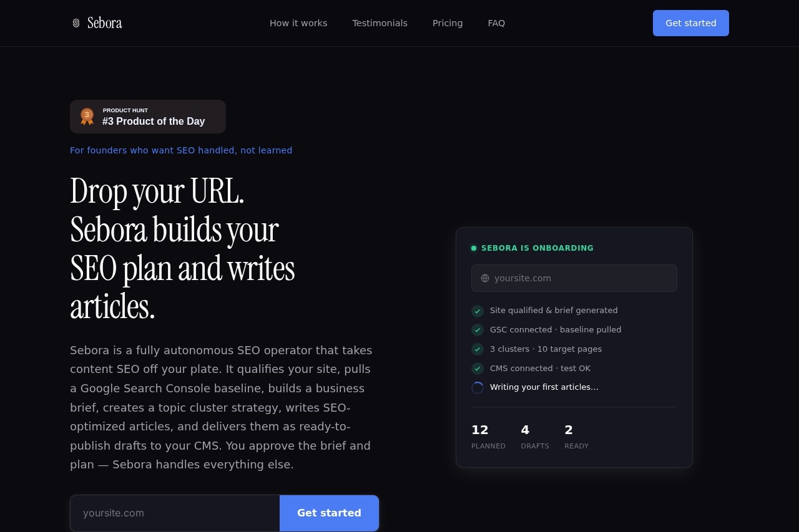The height and width of the screenshot is (532, 799).
Task: Click the globe icon in onboarding card
Action: pos(485,278)
